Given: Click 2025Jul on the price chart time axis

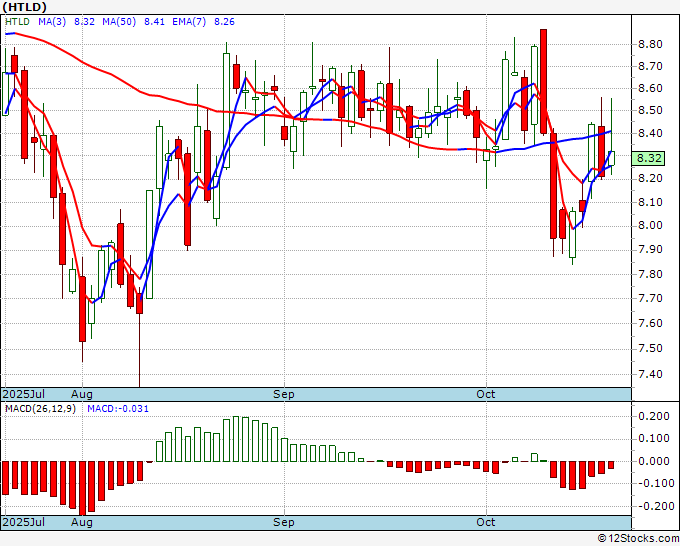Looking at the screenshot, I should 24,394.
